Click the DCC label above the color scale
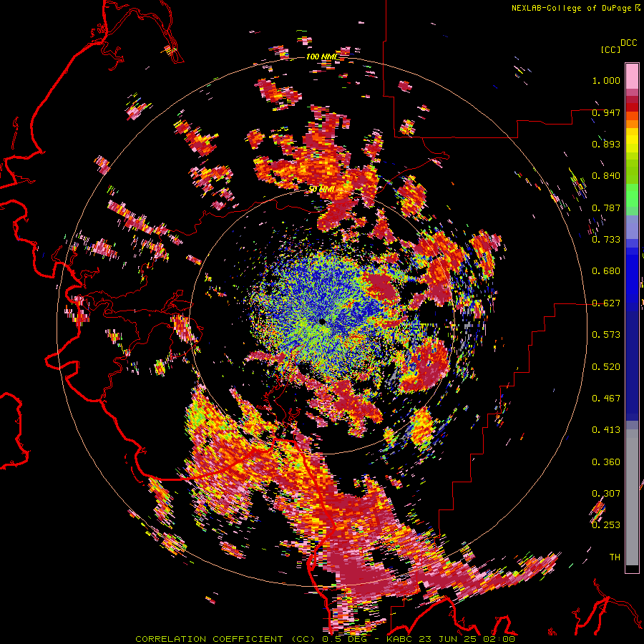 click(628, 43)
